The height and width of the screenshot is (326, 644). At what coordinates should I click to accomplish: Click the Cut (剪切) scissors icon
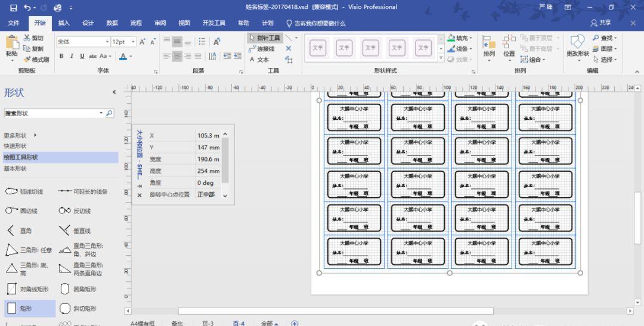(x=27, y=38)
